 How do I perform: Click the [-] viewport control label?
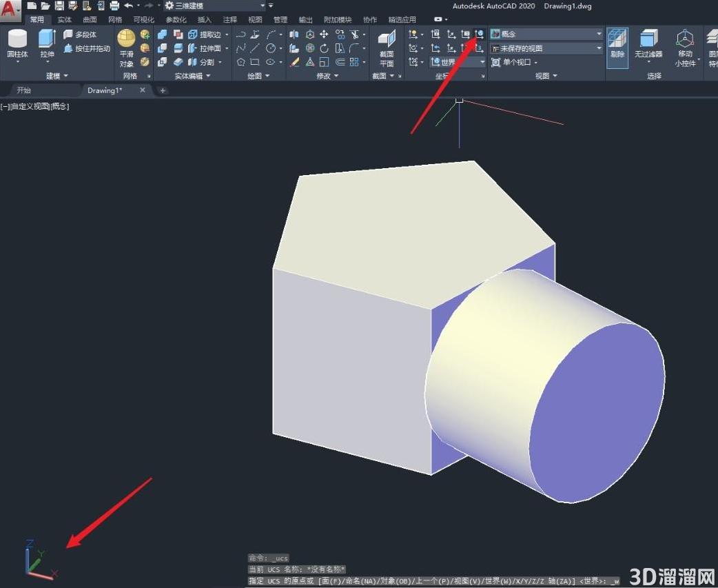5,106
